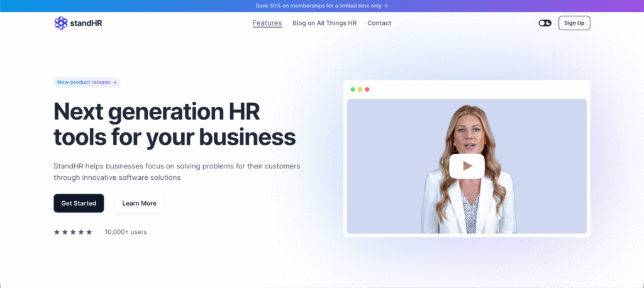Open the Contact page

(x=379, y=23)
